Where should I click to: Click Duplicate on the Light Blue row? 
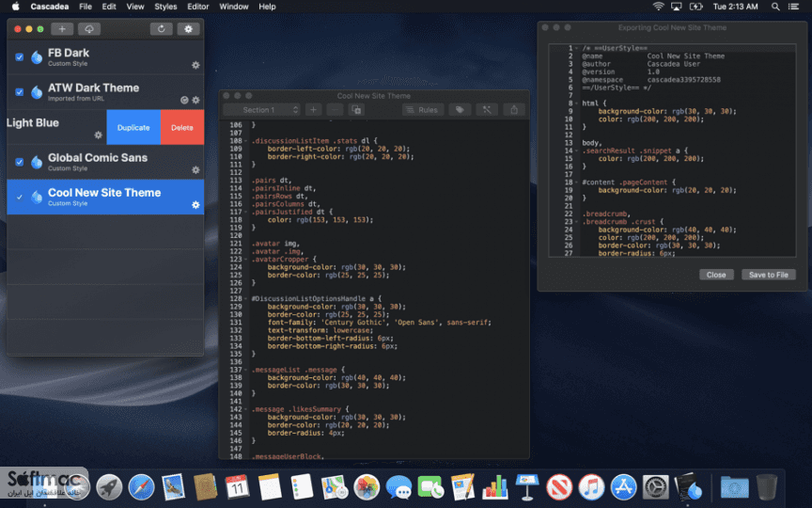tap(133, 127)
